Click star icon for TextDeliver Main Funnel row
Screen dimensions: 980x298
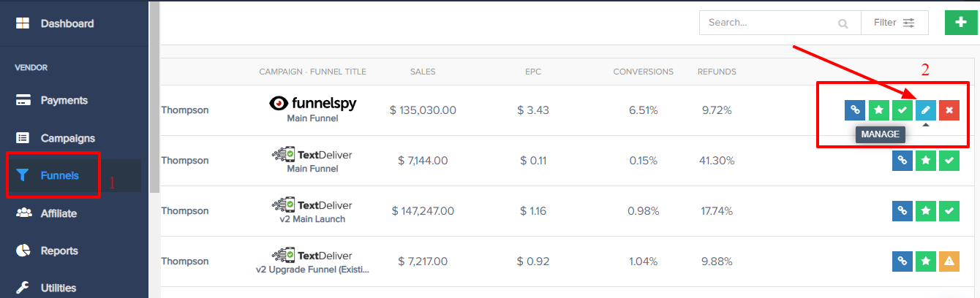(925, 161)
